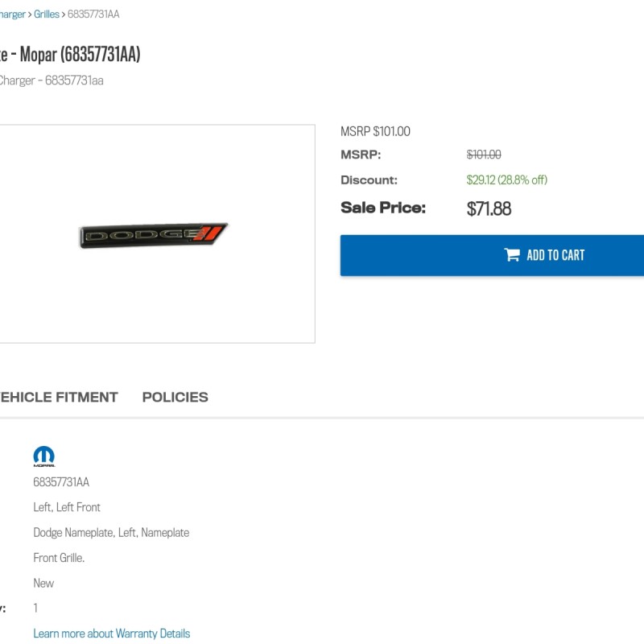Click the "Front Grille." location text
Image resolution: width=644 pixels, height=644 pixels.
coord(59,558)
